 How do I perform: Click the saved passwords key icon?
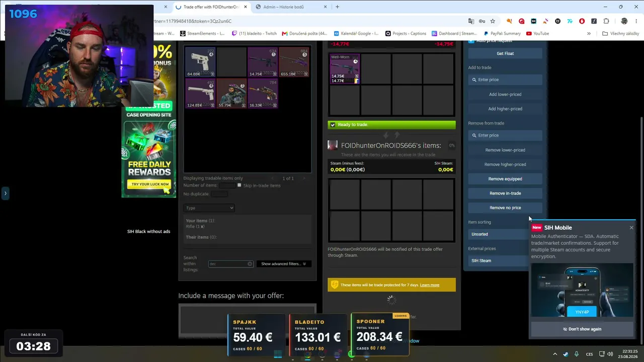pyautogui.click(x=482, y=21)
